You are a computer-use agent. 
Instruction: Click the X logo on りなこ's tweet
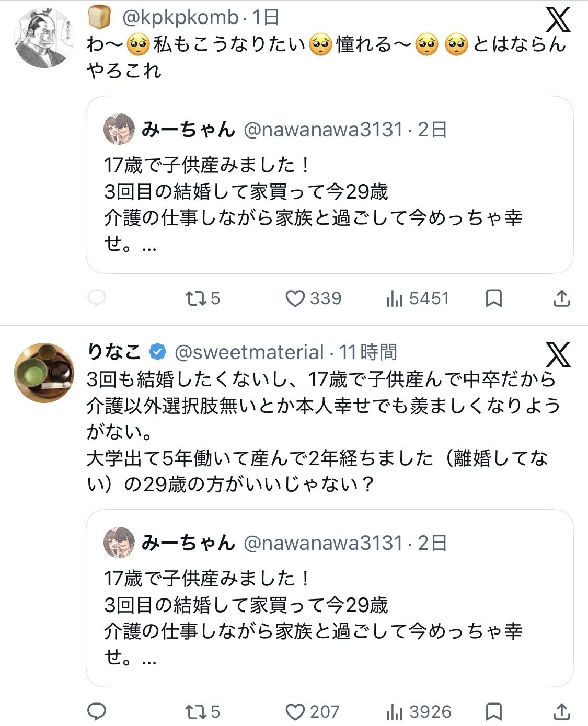click(x=558, y=355)
